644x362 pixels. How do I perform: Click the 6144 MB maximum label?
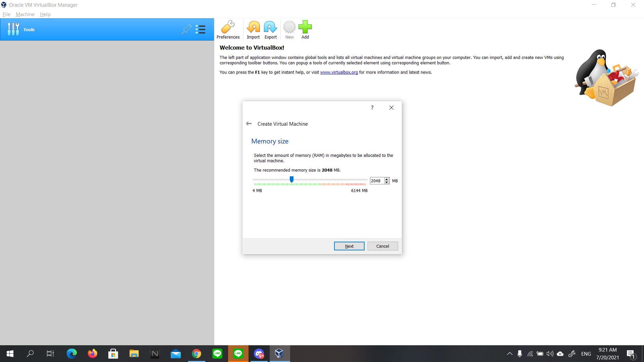pyautogui.click(x=359, y=191)
